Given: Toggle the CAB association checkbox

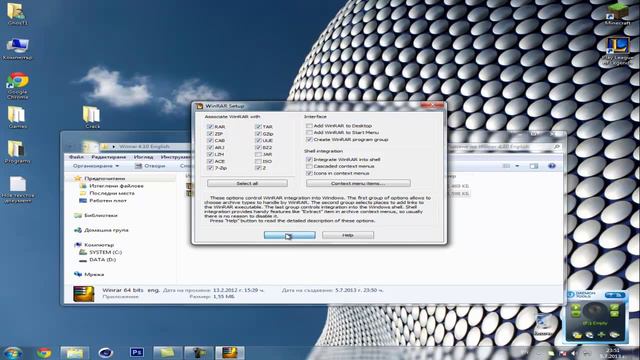Looking at the screenshot, I should 210,140.
